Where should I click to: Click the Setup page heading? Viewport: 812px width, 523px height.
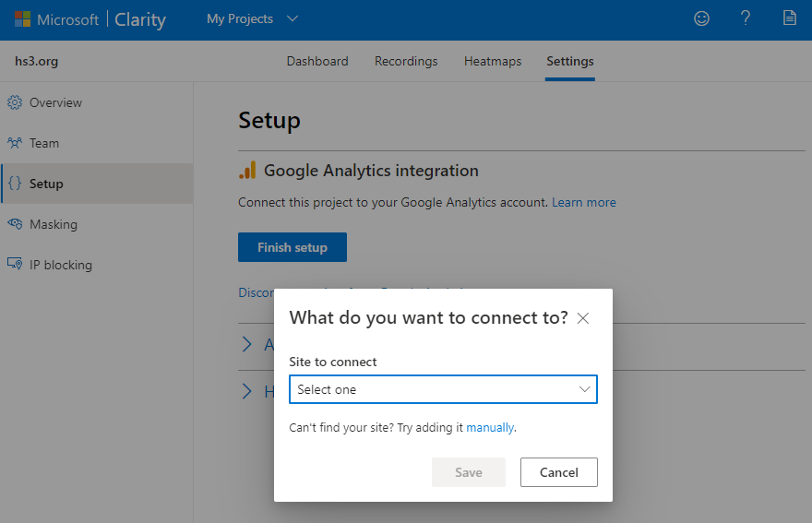coord(269,121)
